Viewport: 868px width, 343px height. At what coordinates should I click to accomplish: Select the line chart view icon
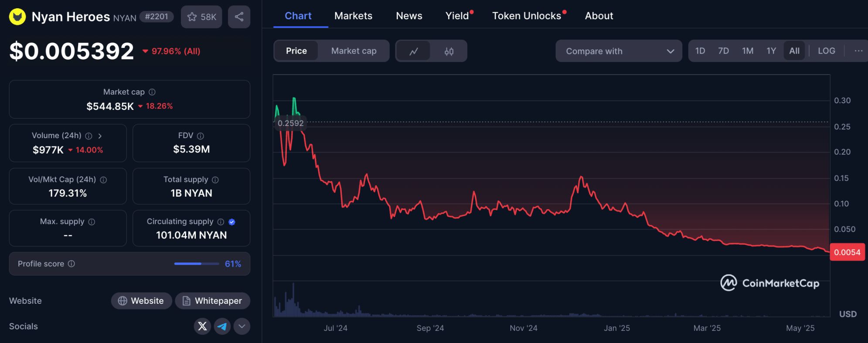tap(413, 51)
